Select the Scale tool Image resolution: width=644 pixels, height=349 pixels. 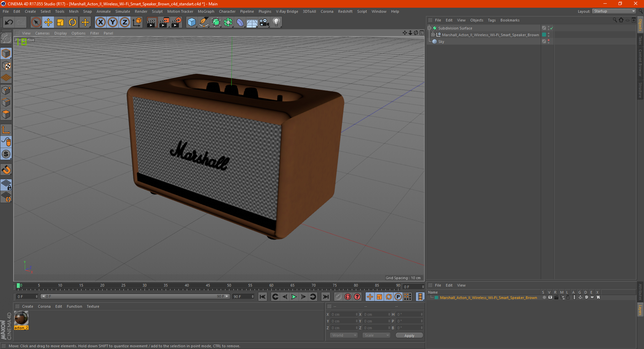60,22
